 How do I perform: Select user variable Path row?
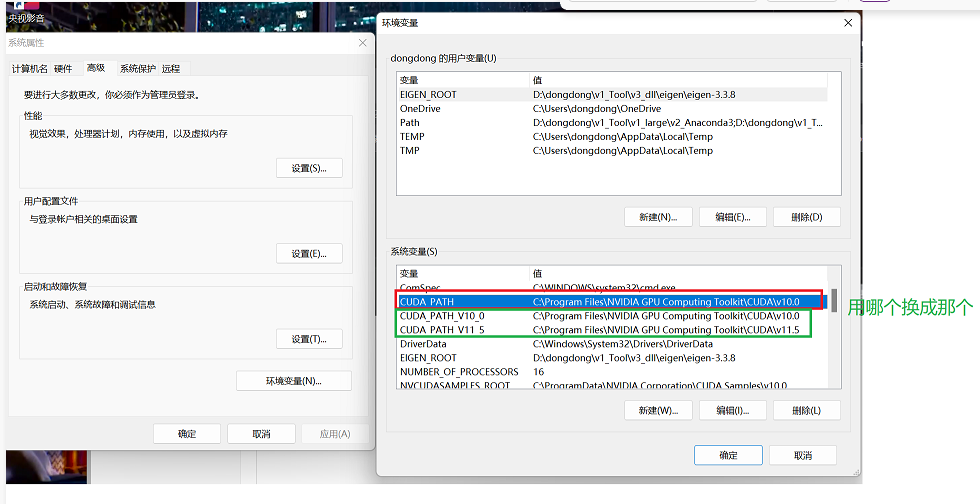click(x=612, y=123)
